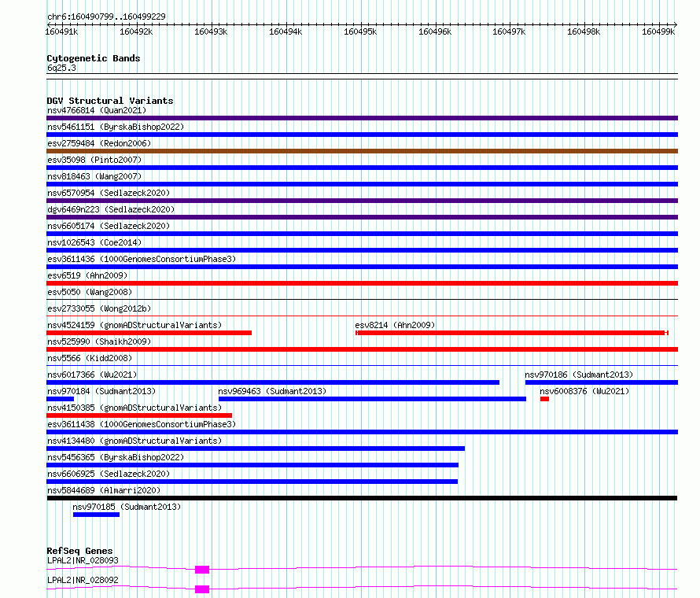This screenshot has width=700, height=598.
Task: Click the nsv970186 (Sudmant2013) label
Action: [579, 375]
